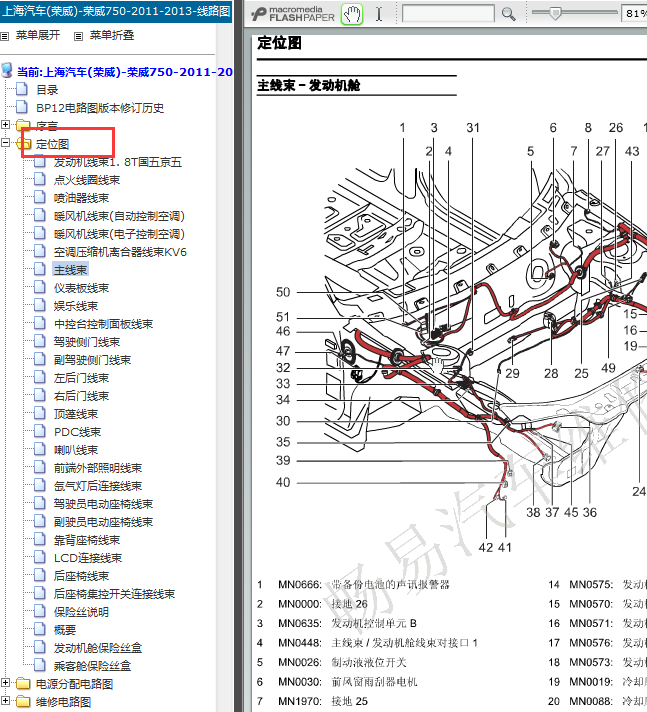Select the FlashPaper hand pan tool
Screen dimensions: 647x712
[x=352, y=15]
